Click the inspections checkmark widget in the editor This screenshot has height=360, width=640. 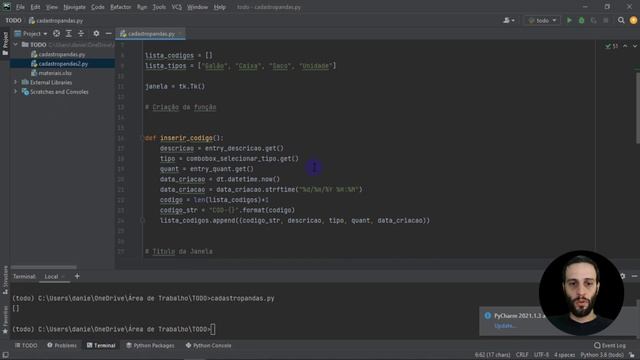click(x=611, y=46)
